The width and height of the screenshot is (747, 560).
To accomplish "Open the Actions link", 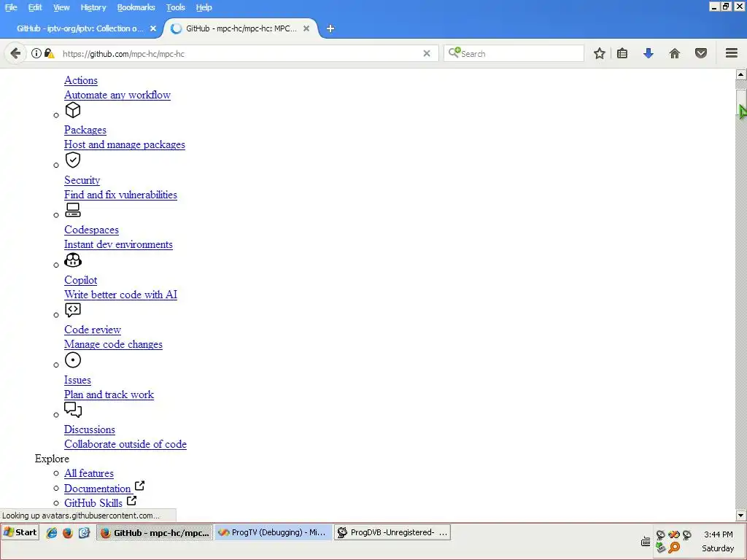I will (81, 80).
